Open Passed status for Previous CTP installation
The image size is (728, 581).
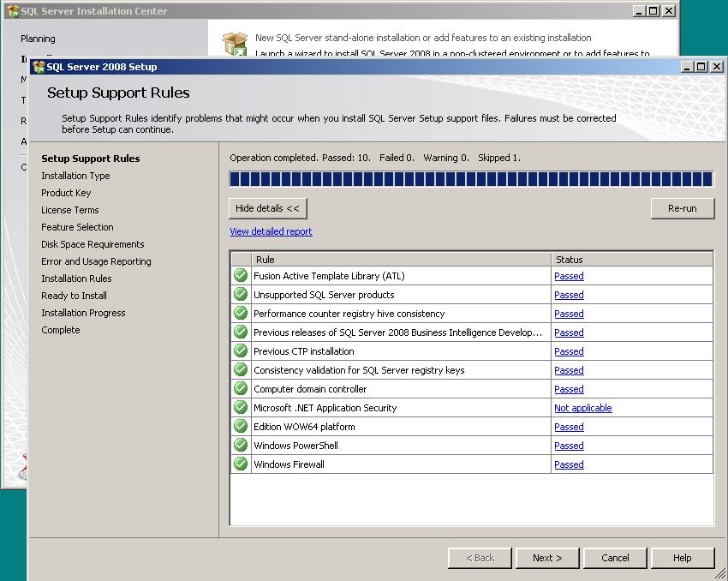[x=569, y=351]
